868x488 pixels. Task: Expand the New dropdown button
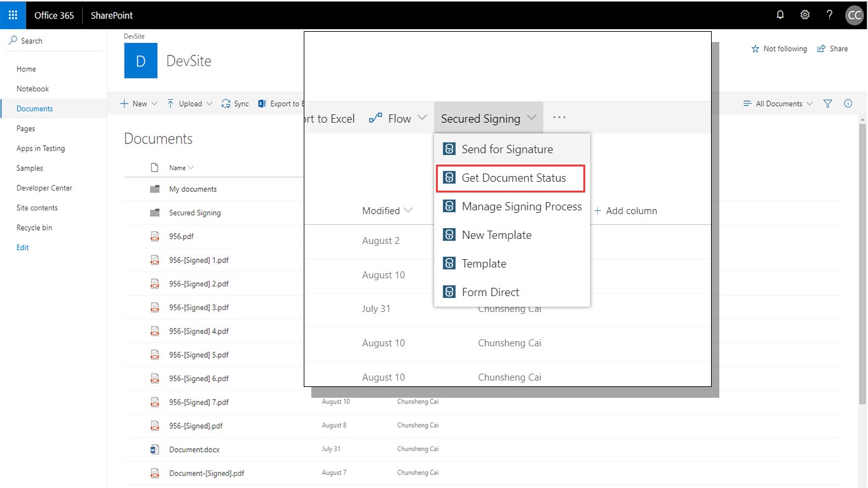[x=139, y=104]
